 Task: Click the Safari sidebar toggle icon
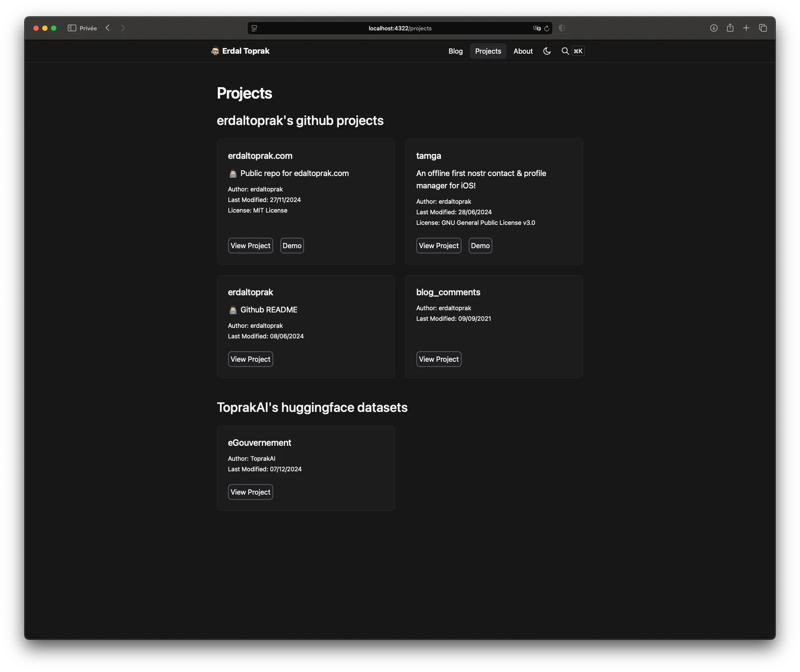[x=72, y=28]
